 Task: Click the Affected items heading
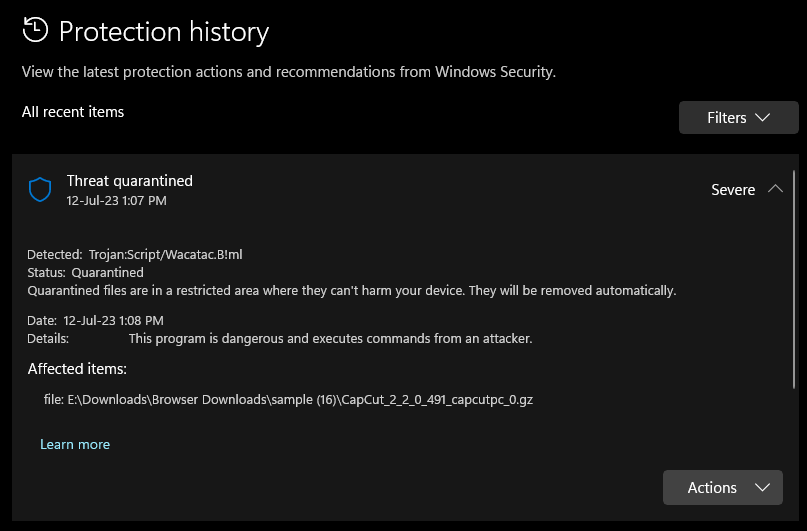pos(77,369)
